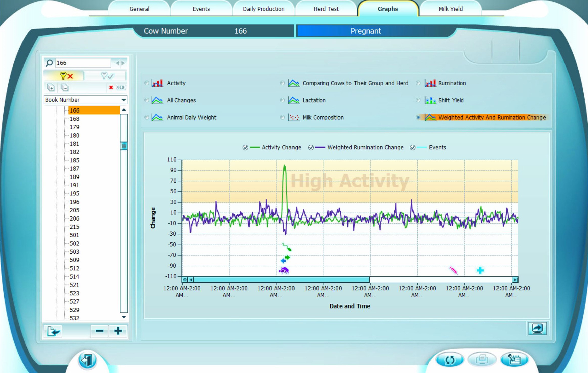Viewport: 588px width, 373px height.
Task: Click the cyan plus event marker
Action: coord(480,270)
